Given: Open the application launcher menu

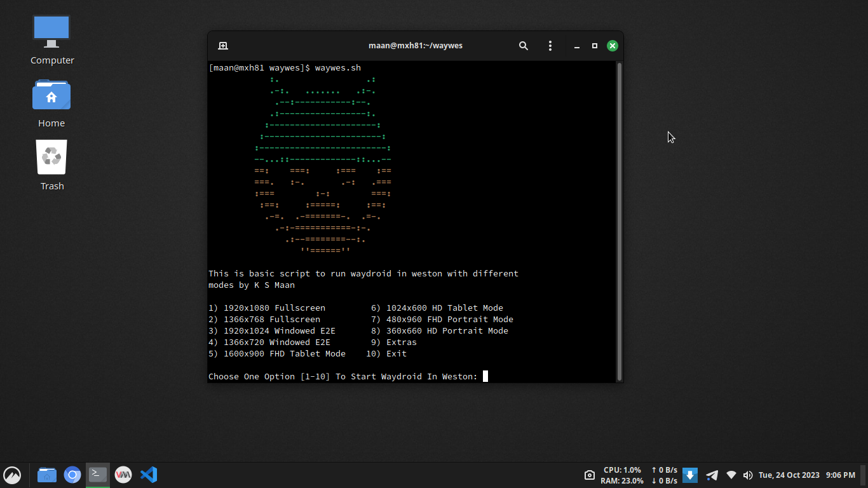Looking at the screenshot, I should click(x=12, y=475).
